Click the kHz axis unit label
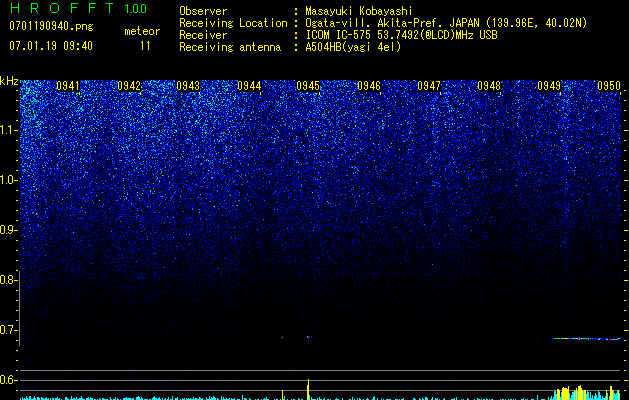The image size is (629, 400). [x=9, y=81]
